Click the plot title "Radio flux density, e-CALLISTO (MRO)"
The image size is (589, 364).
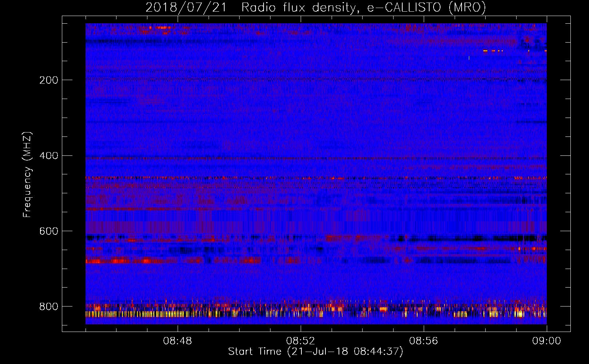coord(364,7)
